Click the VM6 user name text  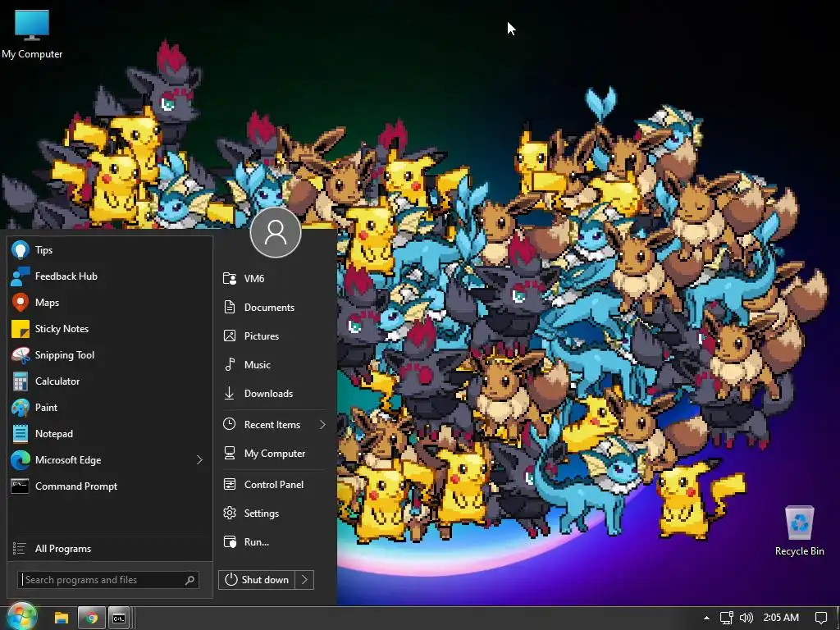(254, 278)
